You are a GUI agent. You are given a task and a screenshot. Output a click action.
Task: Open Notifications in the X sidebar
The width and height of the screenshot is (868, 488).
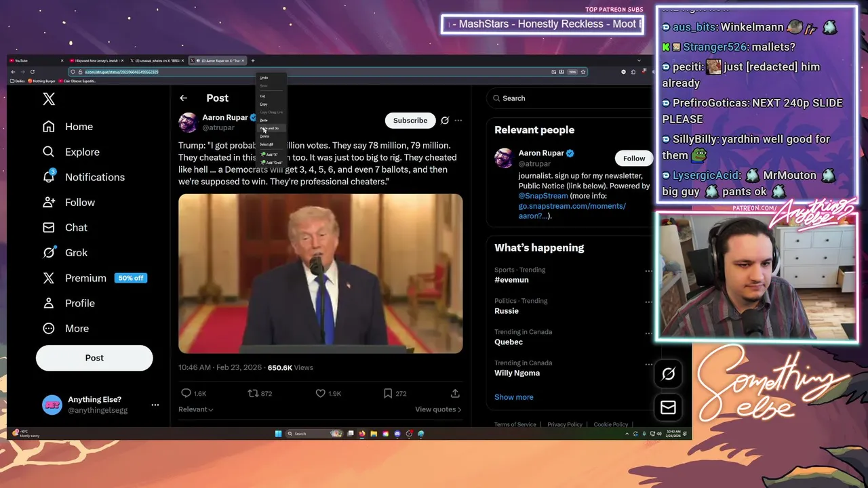pyautogui.click(x=83, y=177)
